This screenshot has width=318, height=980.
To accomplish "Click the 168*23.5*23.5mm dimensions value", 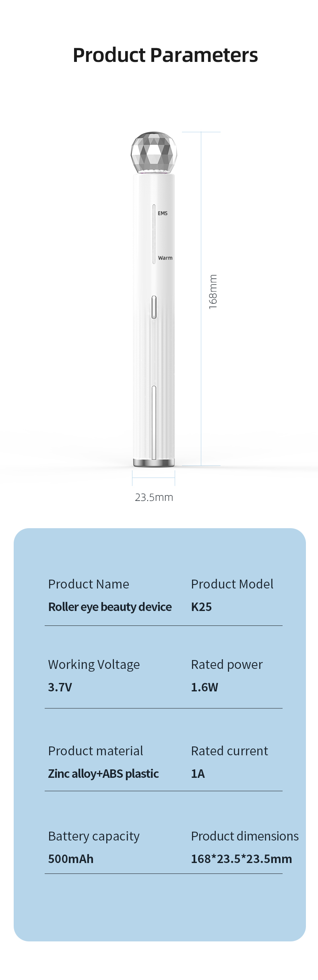I will (241, 859).
